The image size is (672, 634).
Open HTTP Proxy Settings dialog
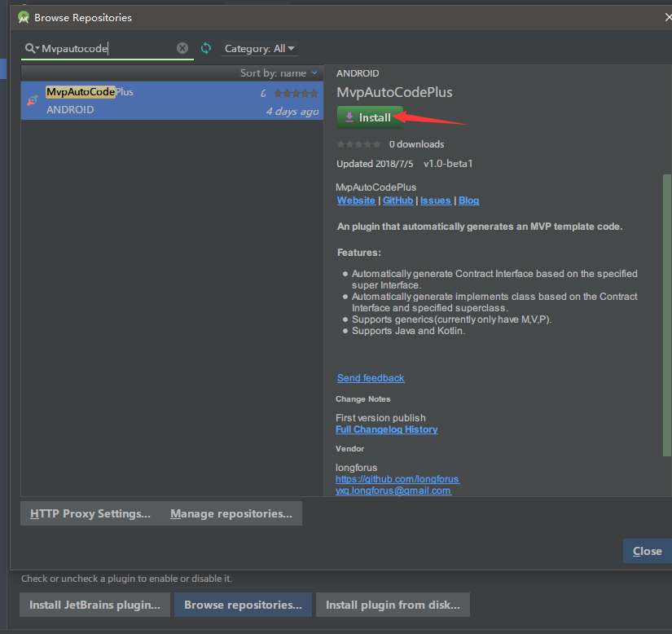coord(90,513)
